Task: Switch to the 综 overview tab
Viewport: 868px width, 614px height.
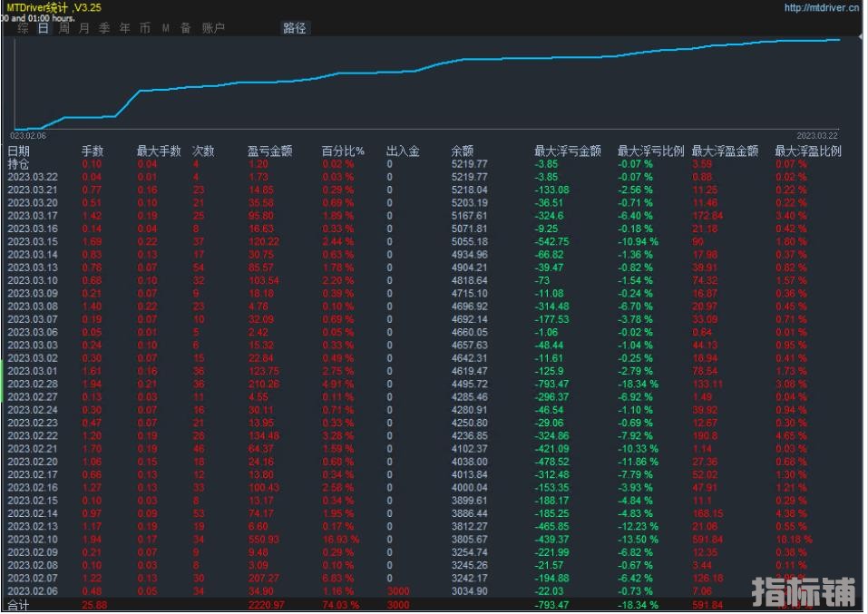Action: [x=23, y=28]
